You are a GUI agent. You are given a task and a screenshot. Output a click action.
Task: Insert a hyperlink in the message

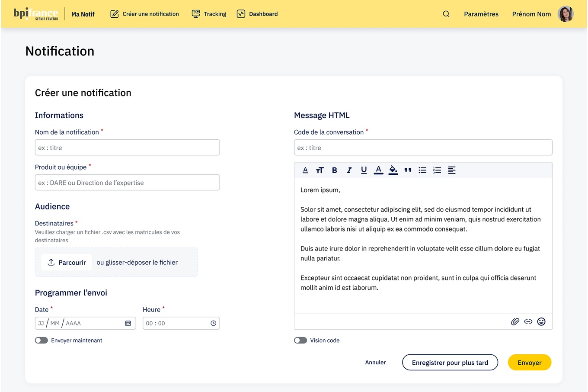click(x=528, y=321)
